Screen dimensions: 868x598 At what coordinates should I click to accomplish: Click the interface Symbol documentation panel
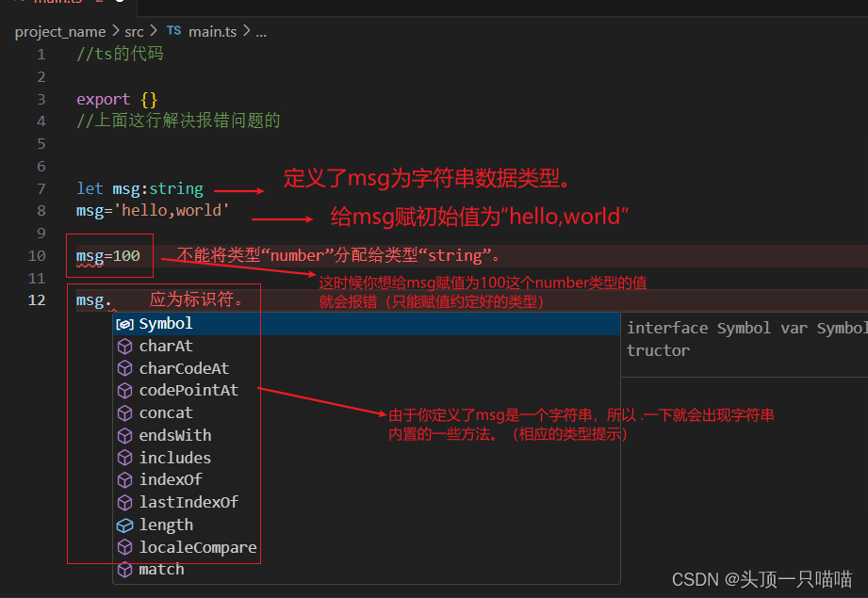point(744,339)
